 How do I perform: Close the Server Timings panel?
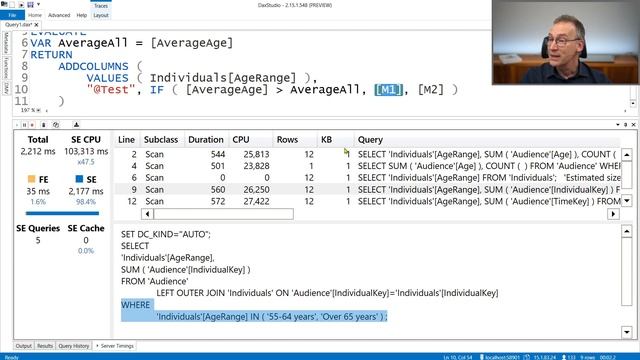[633, 125]
